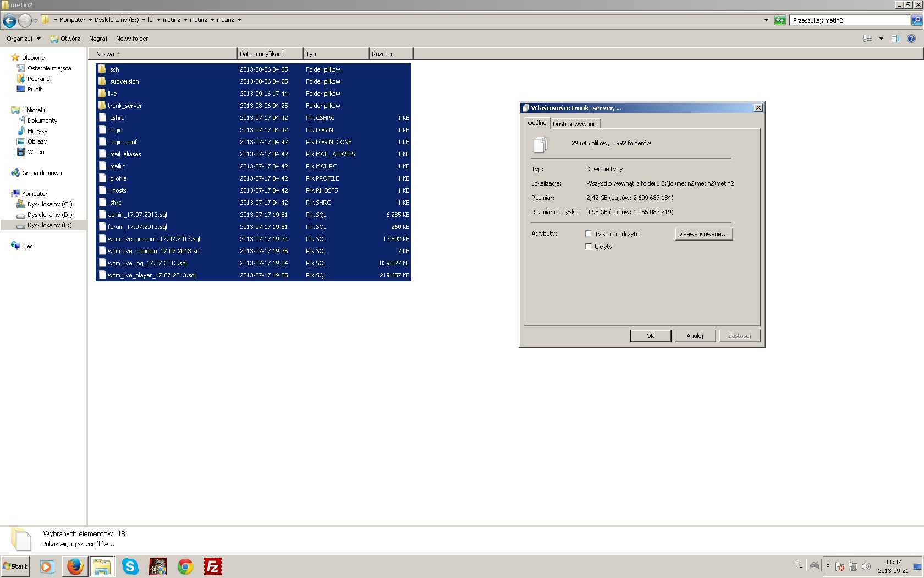
Task: Click 'Pokaż więcej szczegółów...' link
Action: [79, 544]
